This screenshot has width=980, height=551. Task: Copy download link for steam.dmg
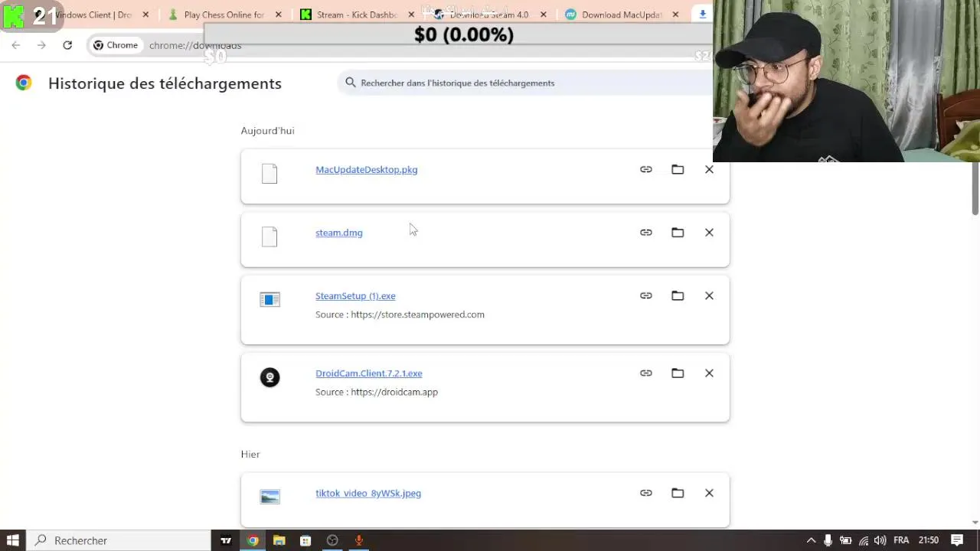[x=646, y=233]
